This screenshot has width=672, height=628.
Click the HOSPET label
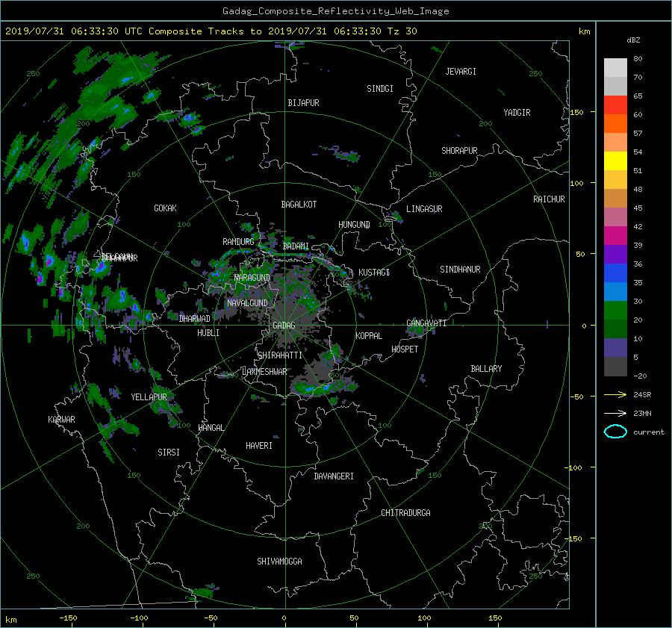pyautogui.click(x=405, y=349)
